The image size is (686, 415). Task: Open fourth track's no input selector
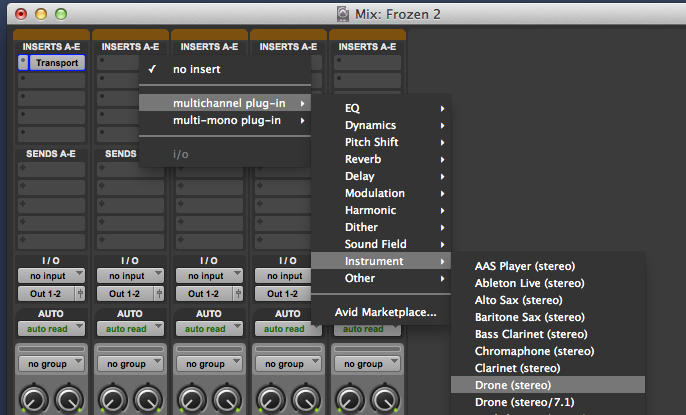click(283, 276)
